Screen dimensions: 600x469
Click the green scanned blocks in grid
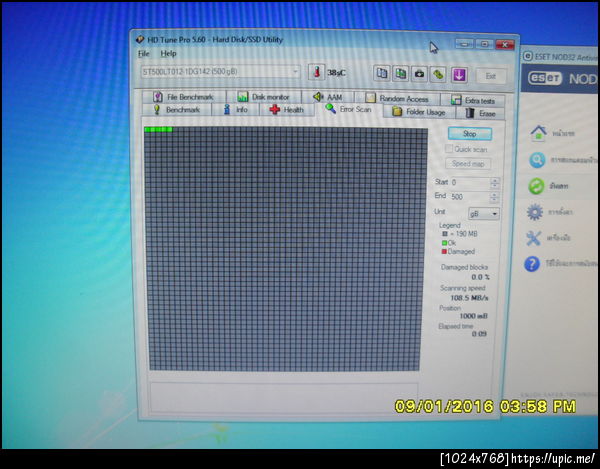(x=158, y=130)
